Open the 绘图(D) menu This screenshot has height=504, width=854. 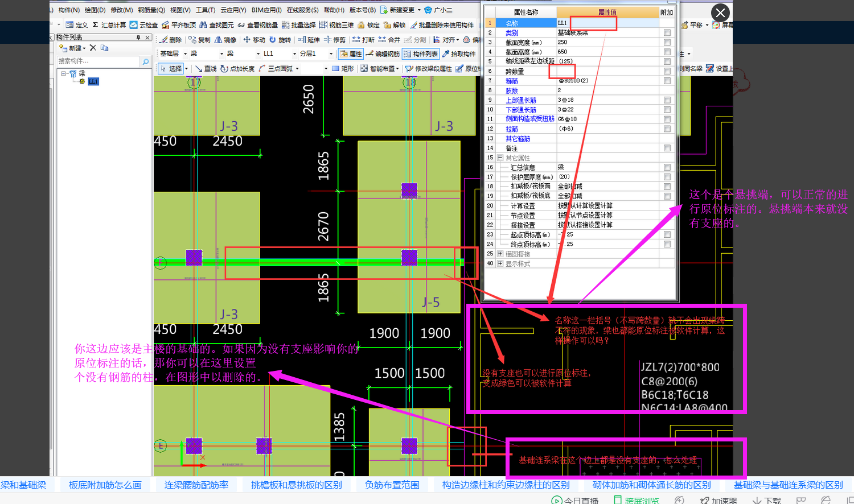pyautogui.click(x=95, y=10)
